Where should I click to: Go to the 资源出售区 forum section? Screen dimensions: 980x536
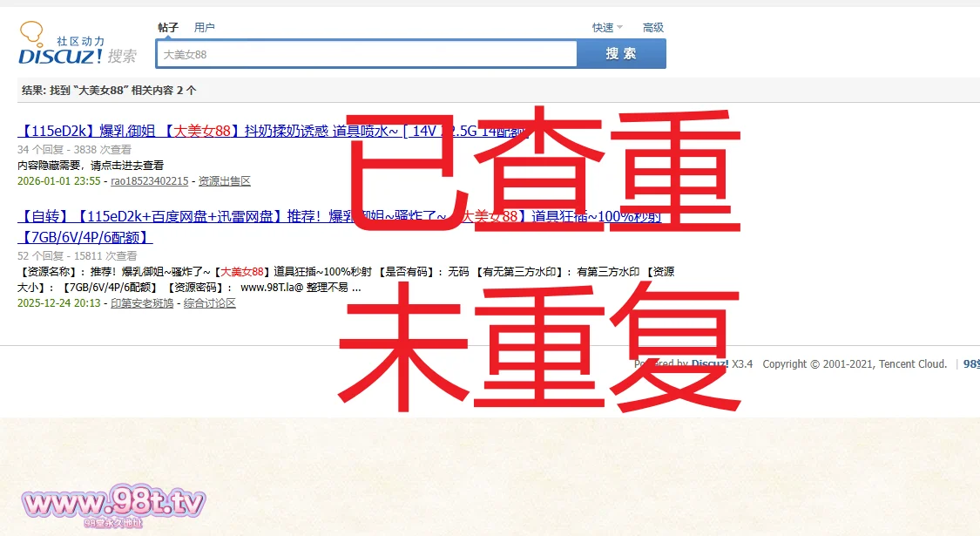pos(224,181)
